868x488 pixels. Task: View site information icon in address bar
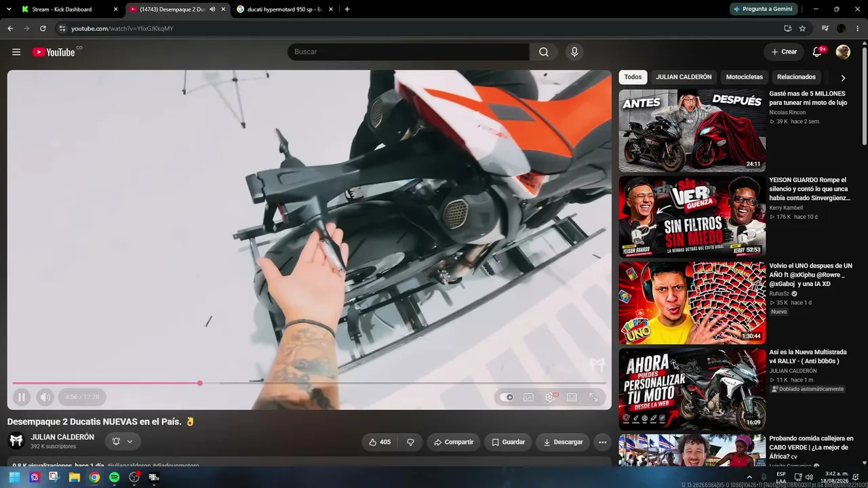tap(62, 28)
